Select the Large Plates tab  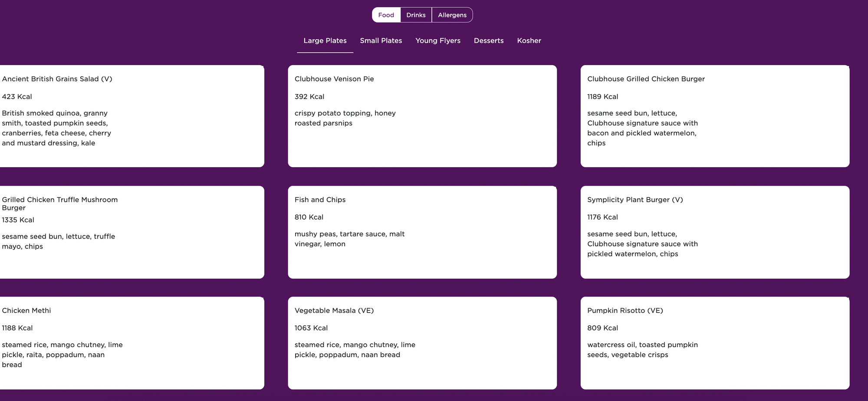tap(325, 41)
